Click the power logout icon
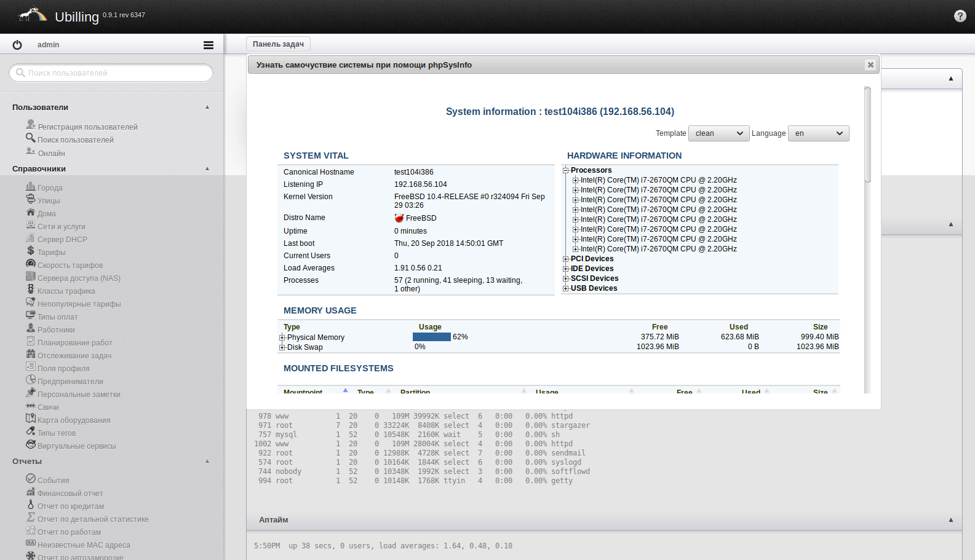 (x=17, y=45)
